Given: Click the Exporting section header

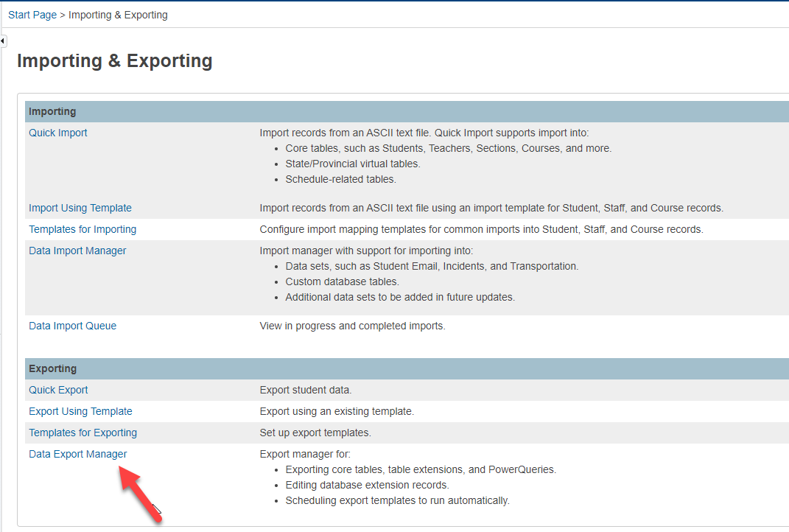Looking at the screenshot, I should click(x=52, y=368).
